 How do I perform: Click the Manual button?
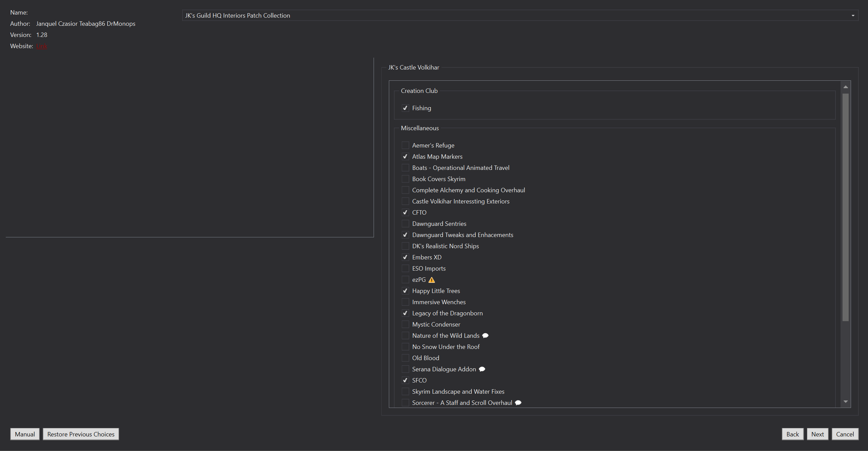tap(25, 434)
